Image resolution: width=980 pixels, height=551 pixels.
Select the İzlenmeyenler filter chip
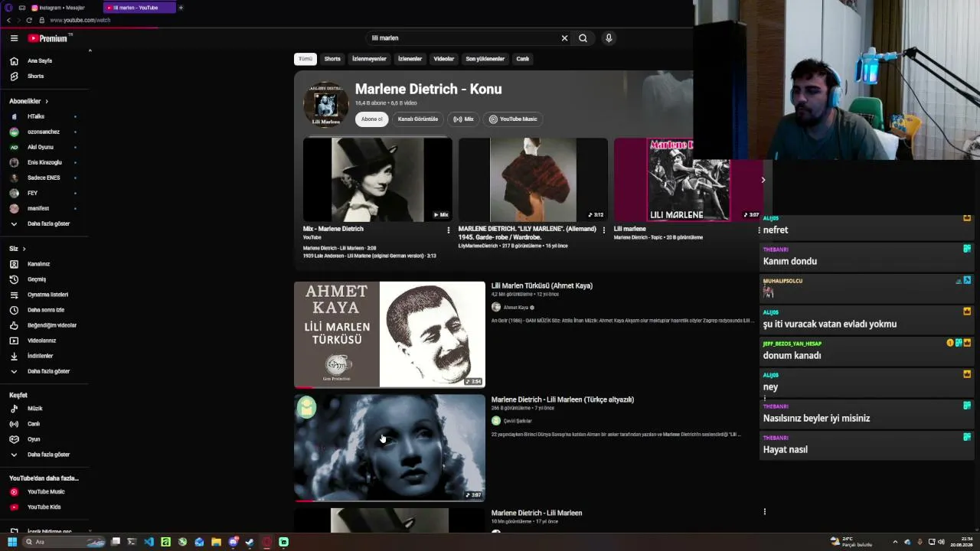(369, 59)
